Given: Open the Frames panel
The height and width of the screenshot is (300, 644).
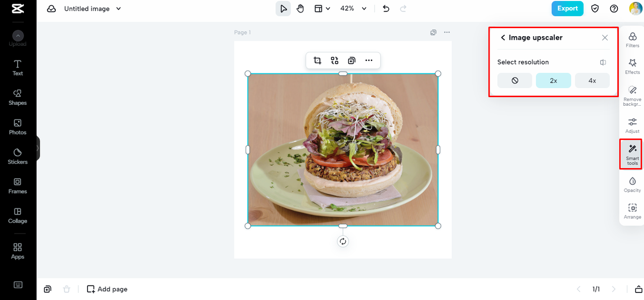Looking at the screenshot, I should [18, 186].
